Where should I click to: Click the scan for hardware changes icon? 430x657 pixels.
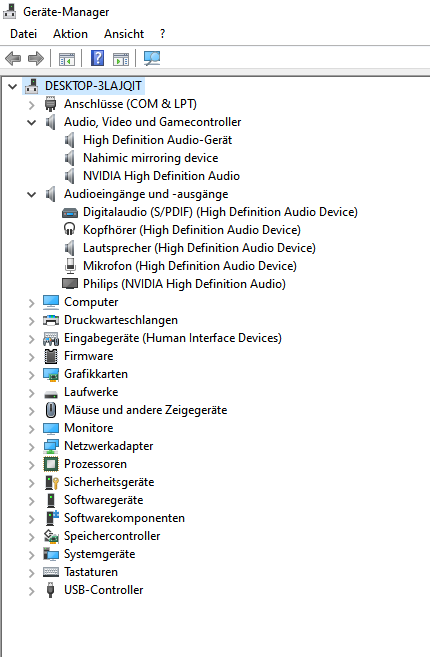tap(152, 58)
